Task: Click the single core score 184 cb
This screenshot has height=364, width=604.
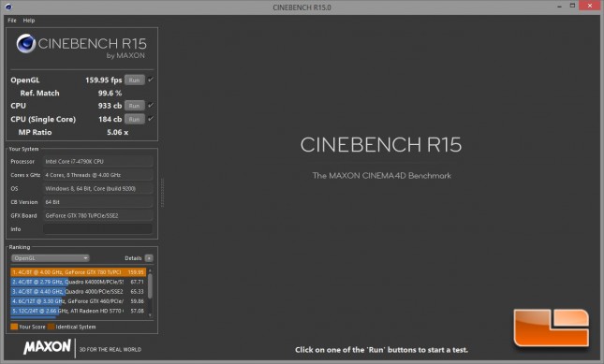Action: (110, 119)
